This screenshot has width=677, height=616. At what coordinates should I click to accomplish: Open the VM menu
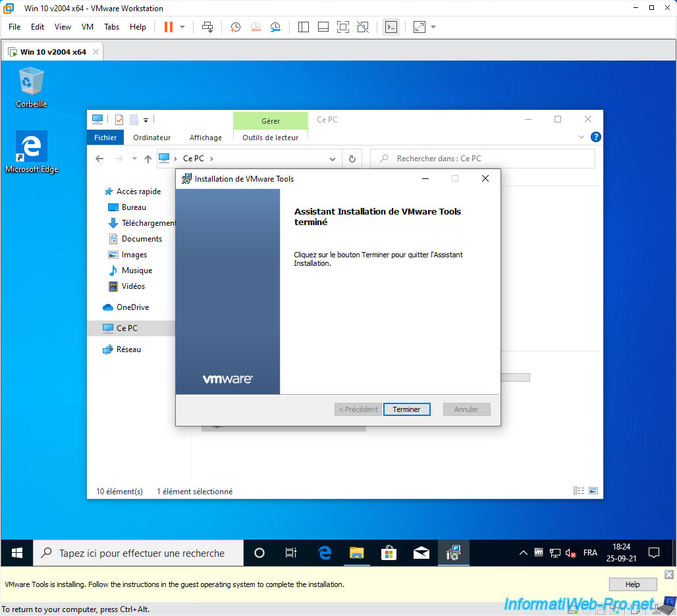click(87, 27)
